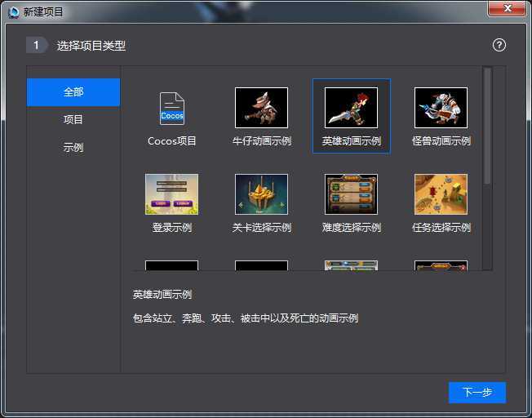Click the description text starting 包含站立
The height and width of the screenshot is (418, 532).
(x=246, y=318)
